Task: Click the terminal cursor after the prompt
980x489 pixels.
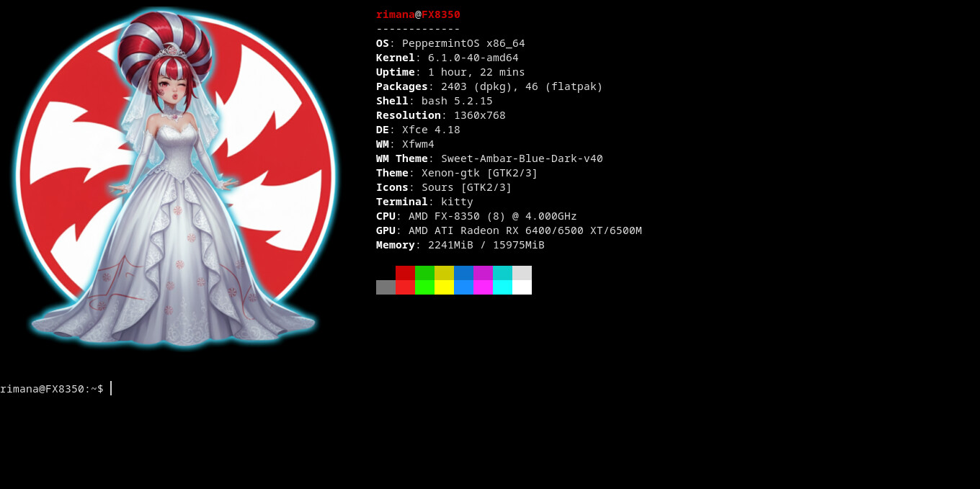Action: point(111,389)
